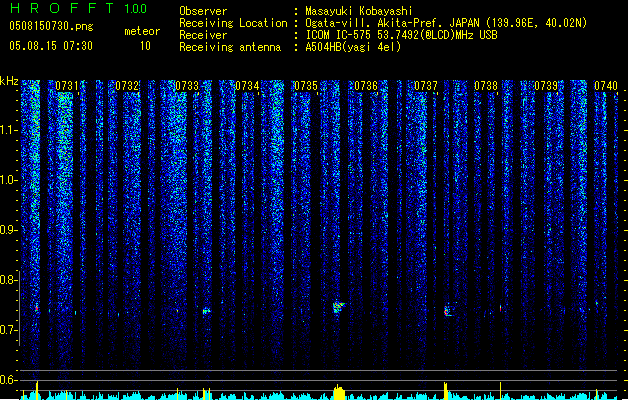The height and width of the screenshot is (400, 629).
Task: Click the meteor echo after 0733
Action: pos(206,311)
